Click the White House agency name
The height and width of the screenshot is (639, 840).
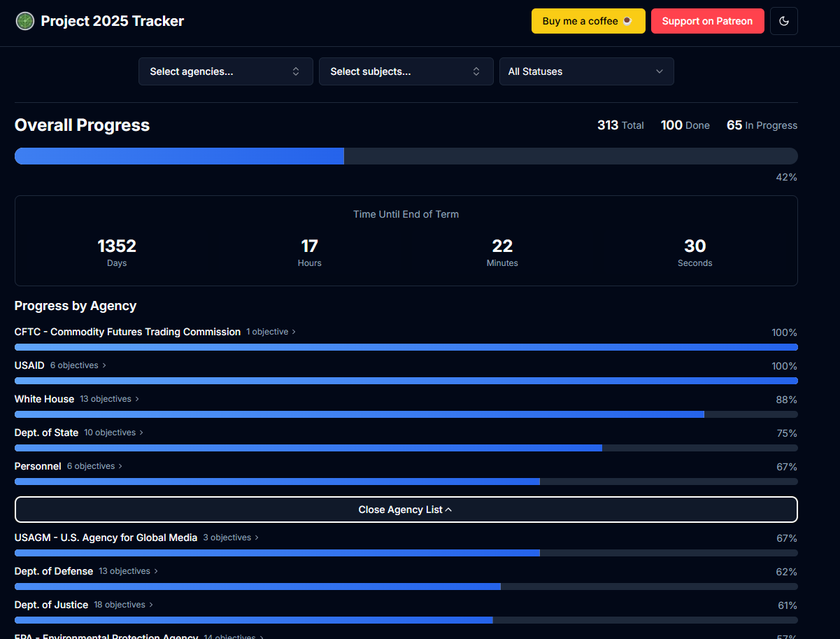tap(44, 399)
